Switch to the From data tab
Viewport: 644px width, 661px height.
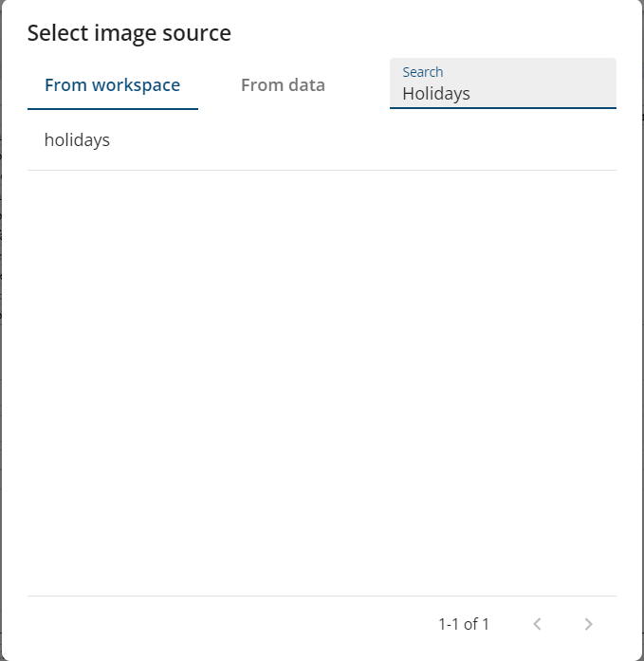[283, 85]
